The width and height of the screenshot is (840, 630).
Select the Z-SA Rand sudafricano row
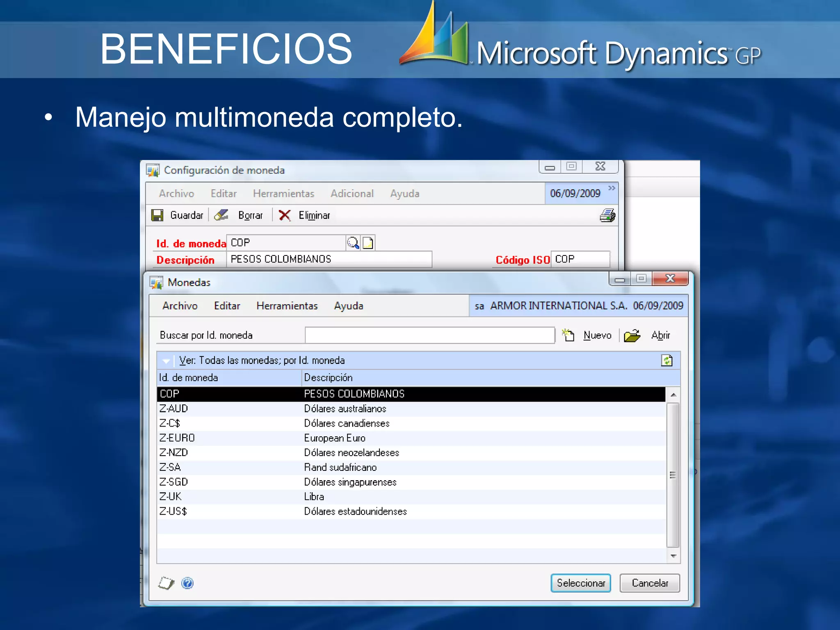(x=411, y=467)
